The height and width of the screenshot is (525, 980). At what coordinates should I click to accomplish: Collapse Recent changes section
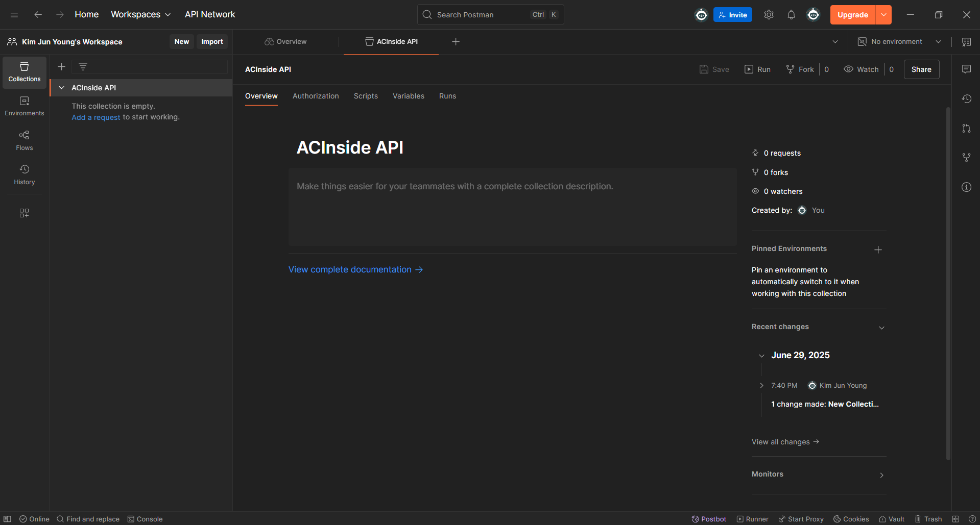[881, 328]
